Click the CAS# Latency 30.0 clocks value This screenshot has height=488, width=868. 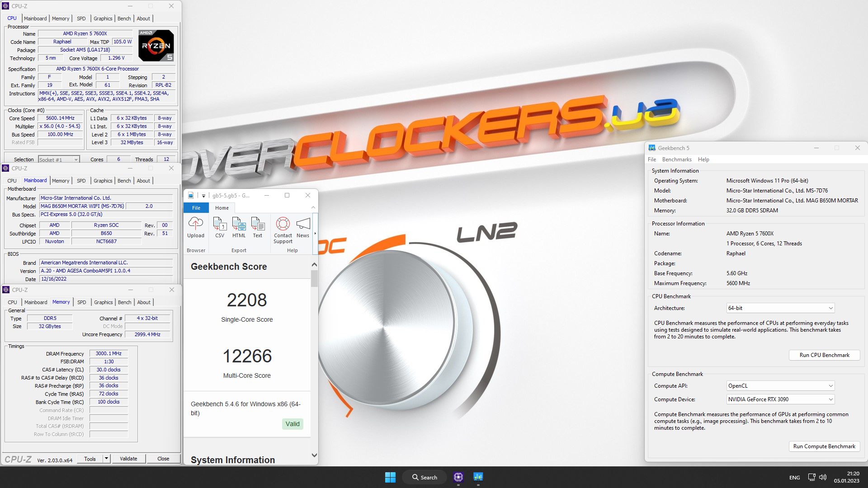click(x=108, y=370)
